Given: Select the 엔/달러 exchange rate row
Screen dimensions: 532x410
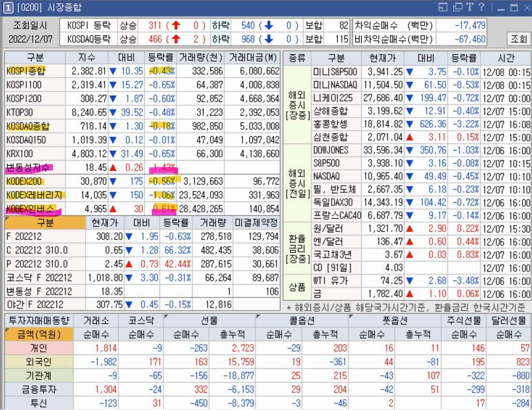Looking at the screenshot, I should click(x=421, y=242).
